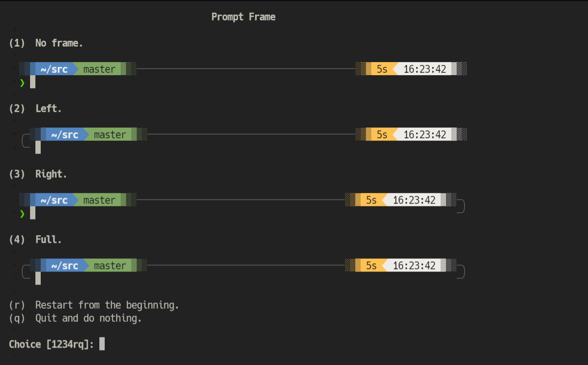Click the green prompt arrow under Right option
Viewport: 588px width, 365px height.
pos(22,214)
